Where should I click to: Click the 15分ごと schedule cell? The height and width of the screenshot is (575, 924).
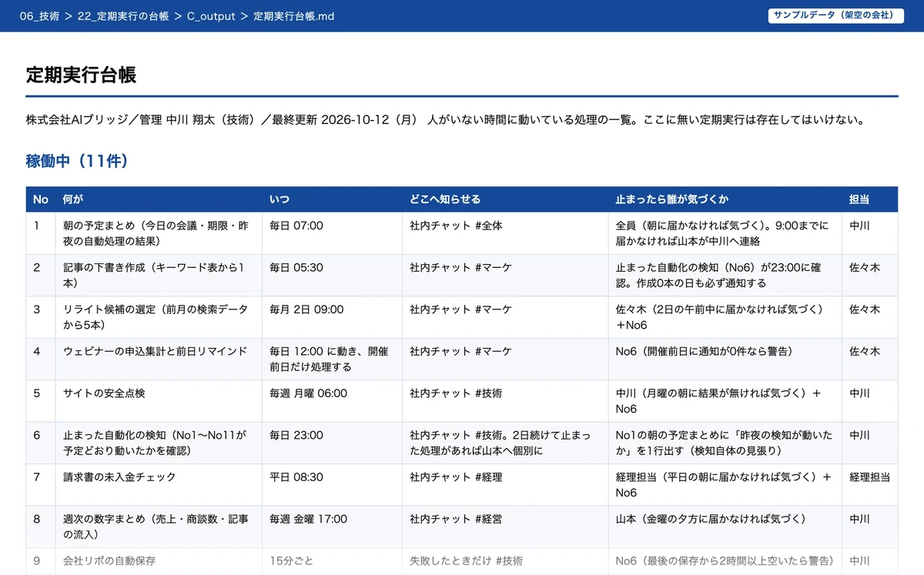click(x=332, y=561)
